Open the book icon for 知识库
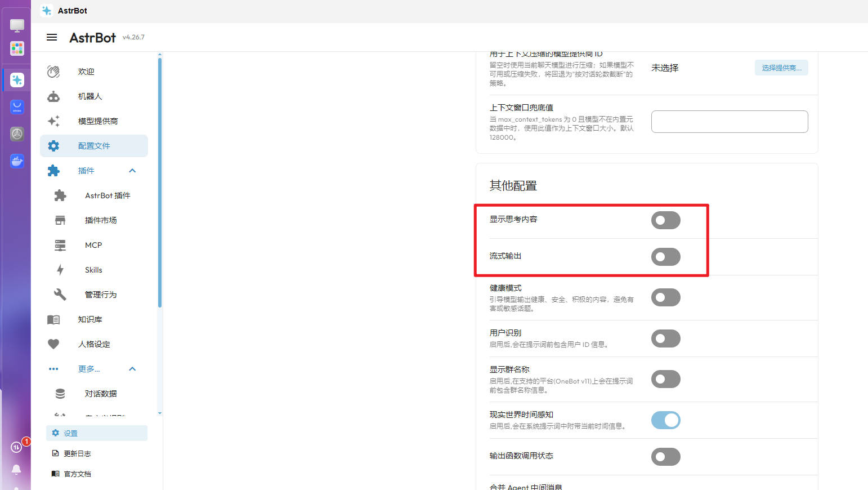The width and height of the screenshot is (868, 490). (x=53, y=319)
